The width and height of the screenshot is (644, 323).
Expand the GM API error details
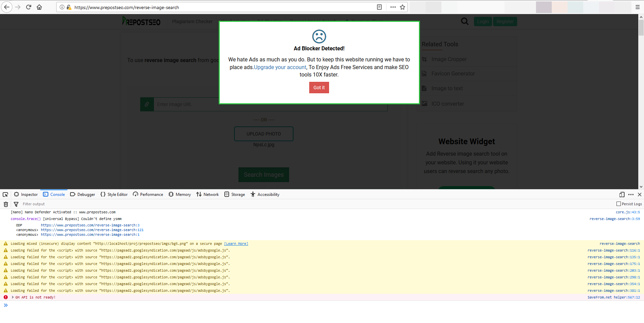12,297
